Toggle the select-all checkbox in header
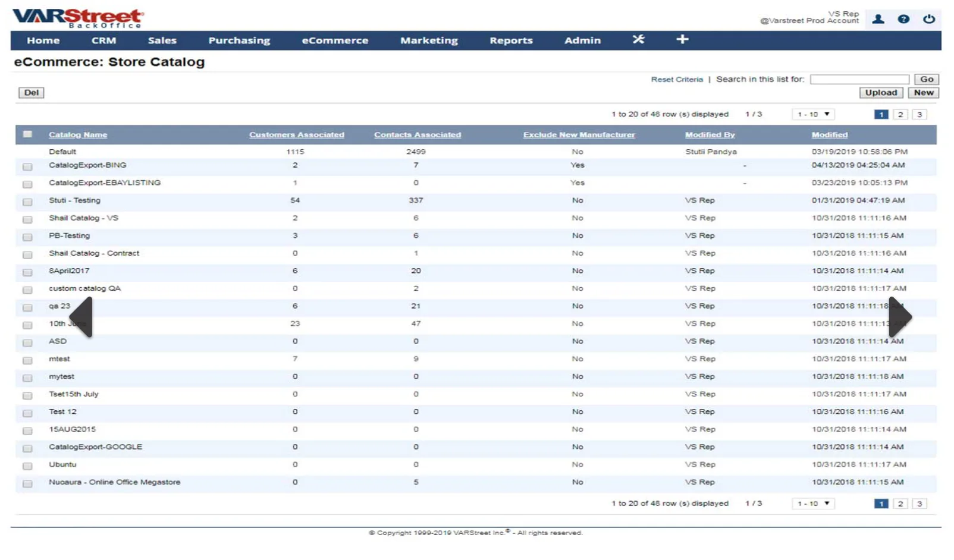 point(27,134)
